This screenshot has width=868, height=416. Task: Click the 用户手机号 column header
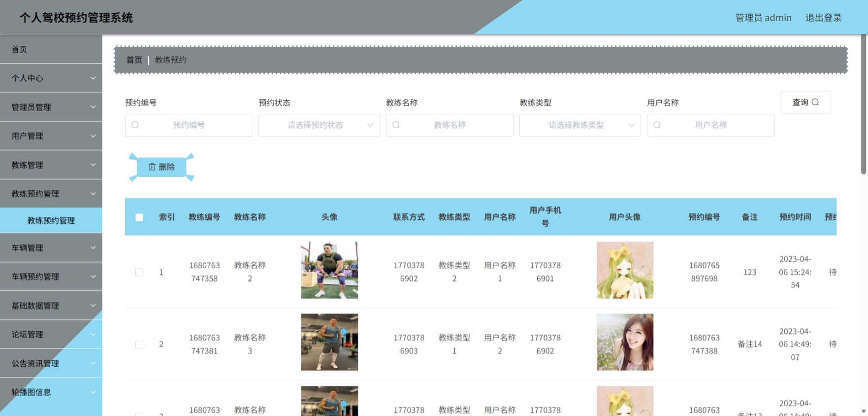tap(545, 217)
